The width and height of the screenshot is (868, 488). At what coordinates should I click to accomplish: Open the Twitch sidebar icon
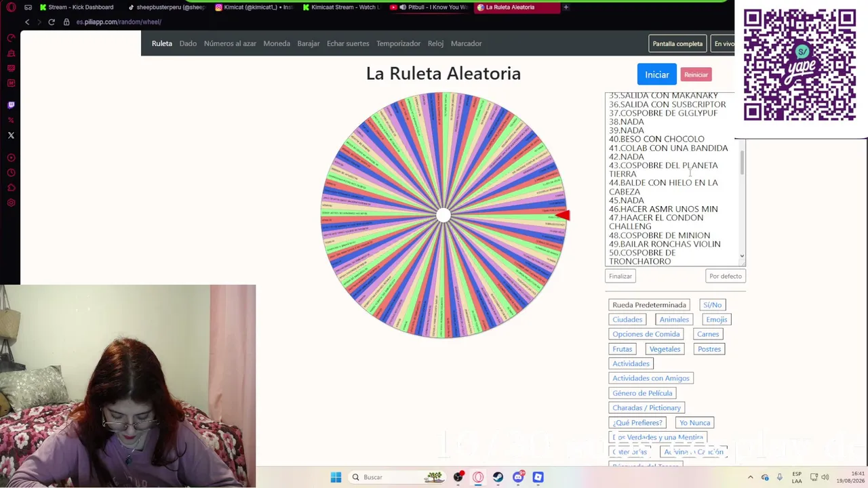(11, 105)
